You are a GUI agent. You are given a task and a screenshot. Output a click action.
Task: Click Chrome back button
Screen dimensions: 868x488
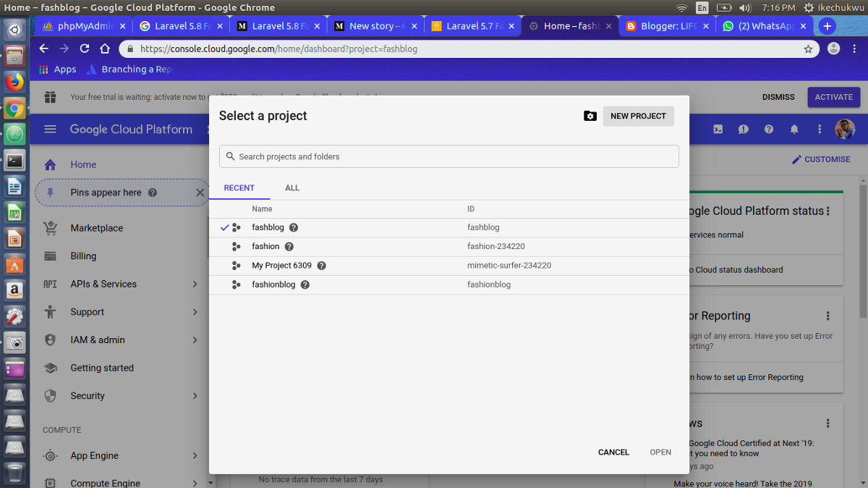click(x=44, y=49)
